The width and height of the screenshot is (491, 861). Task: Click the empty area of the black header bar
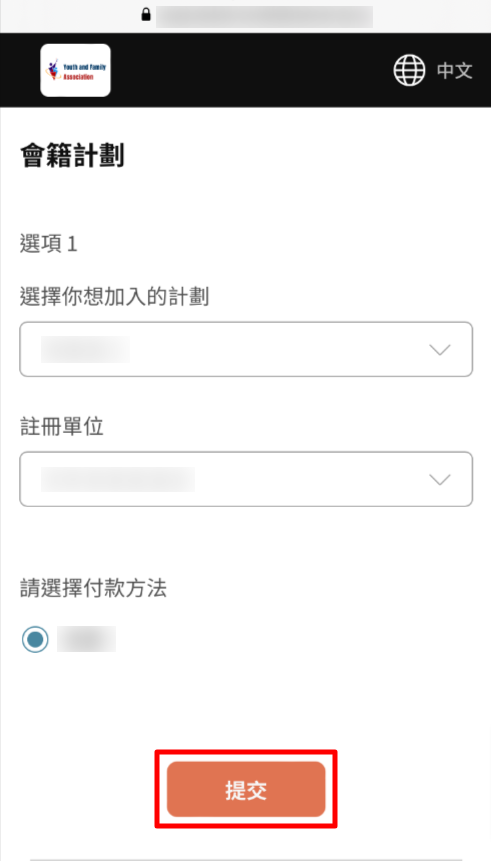tap(252, 70)
